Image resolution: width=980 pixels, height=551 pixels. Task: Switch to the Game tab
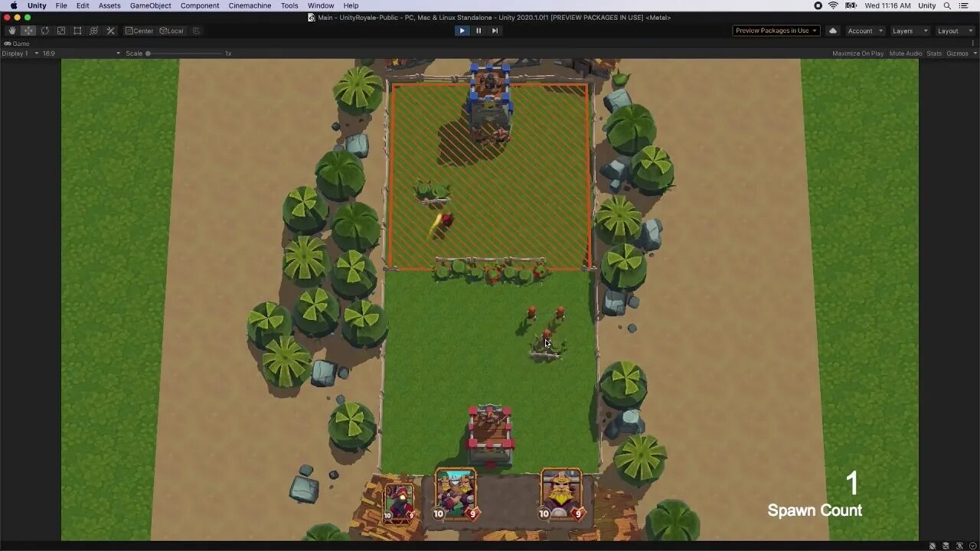tap(17, 44)
